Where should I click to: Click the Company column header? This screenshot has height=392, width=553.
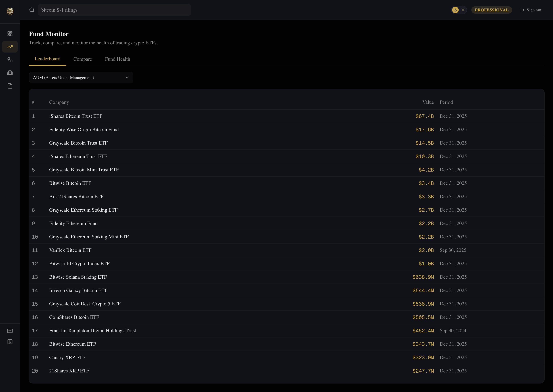(59, 102)
